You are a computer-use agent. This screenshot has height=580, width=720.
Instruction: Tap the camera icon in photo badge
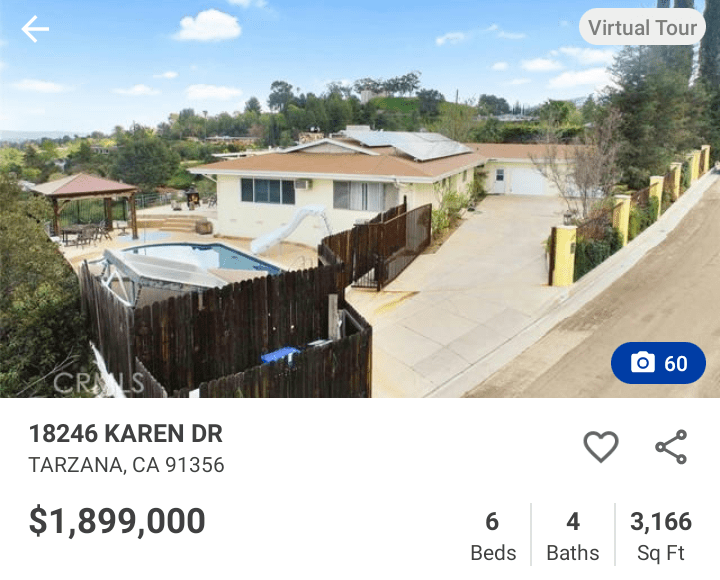coord(643,363)
